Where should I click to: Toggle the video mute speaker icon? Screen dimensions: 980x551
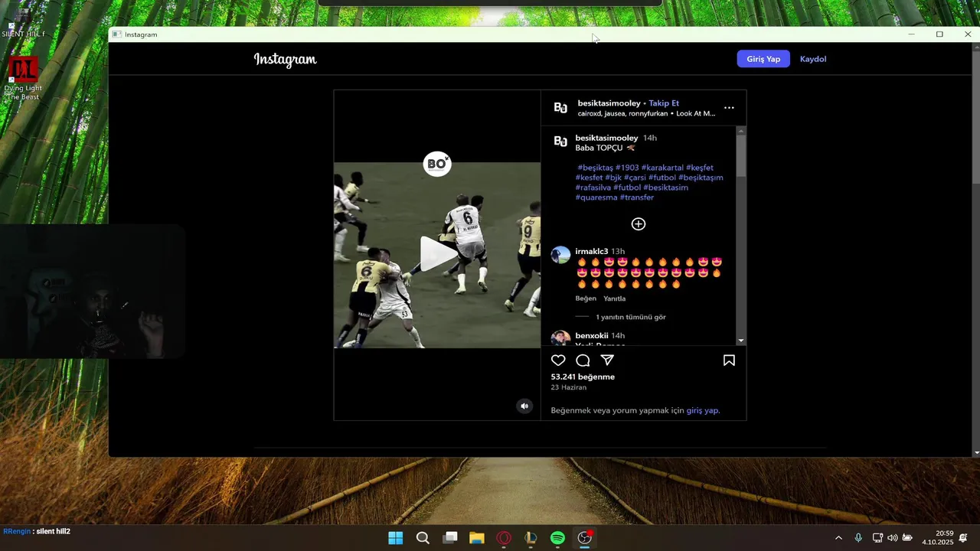click(524, 406)
